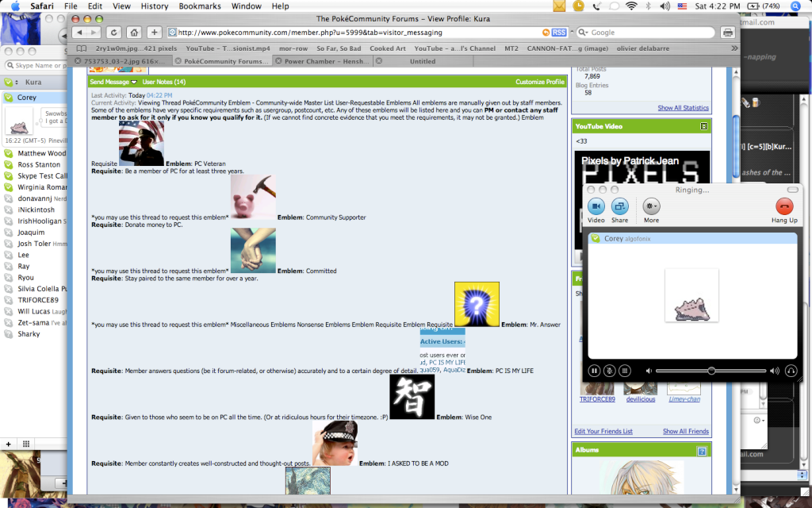Click the Albums block help icon
This screenshot has height=508, width=812.
click(702, 452)
